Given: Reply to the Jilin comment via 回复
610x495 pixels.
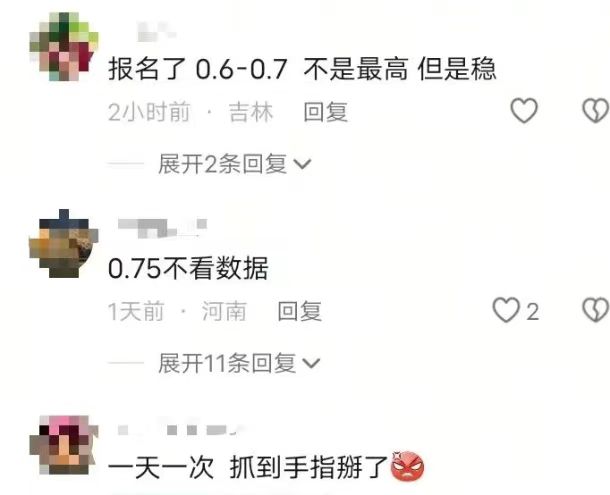Looking at the screenshot, I should (325, 112).
